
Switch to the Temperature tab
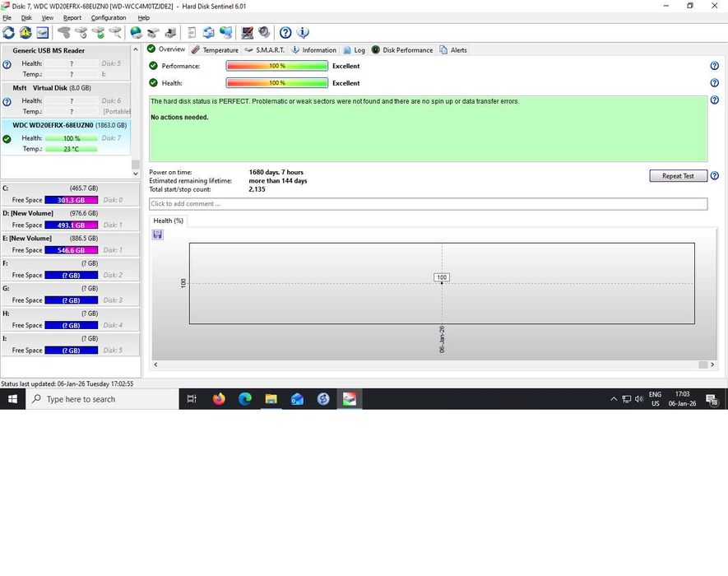click(215, 49)
